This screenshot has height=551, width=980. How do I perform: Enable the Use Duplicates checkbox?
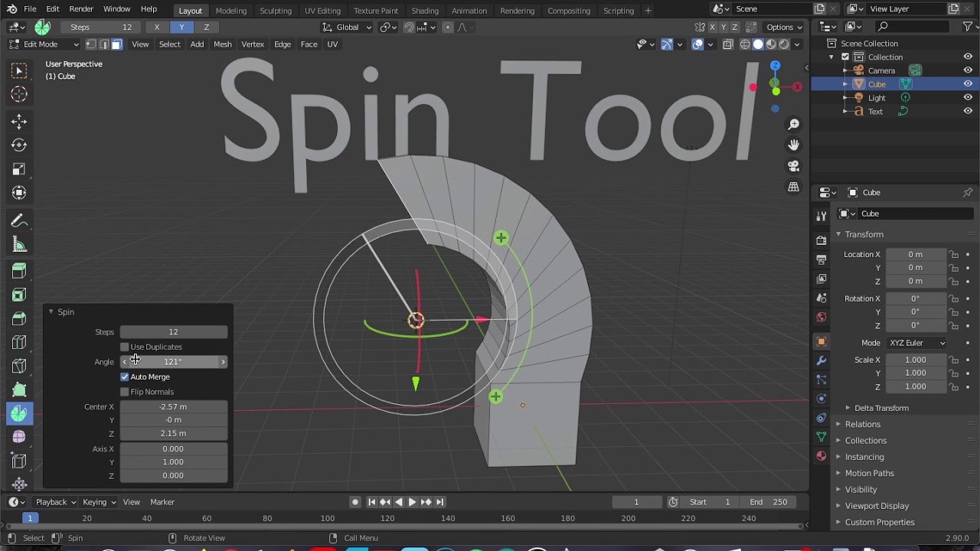(125, 347)
